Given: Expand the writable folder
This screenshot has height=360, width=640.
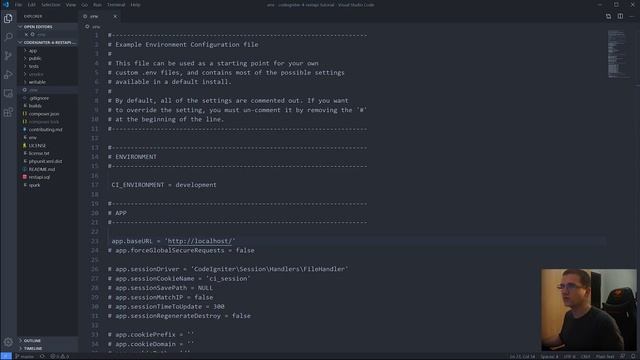Looking at the screenshot, I should [x=48, y=82].
